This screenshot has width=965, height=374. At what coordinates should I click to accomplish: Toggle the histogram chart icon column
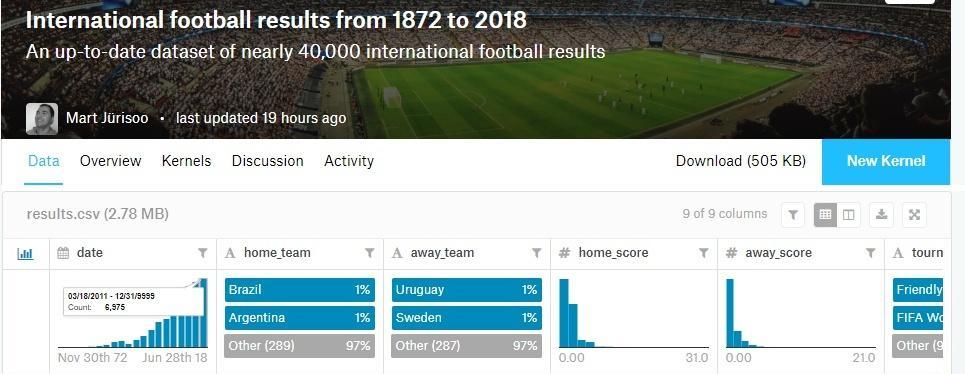(x=25, y=253)
